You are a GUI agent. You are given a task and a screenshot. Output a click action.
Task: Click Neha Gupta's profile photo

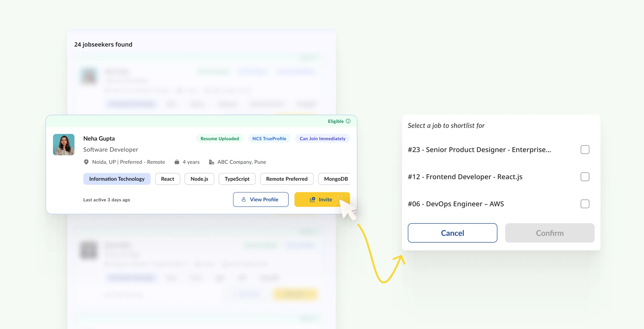coord(64,145)
